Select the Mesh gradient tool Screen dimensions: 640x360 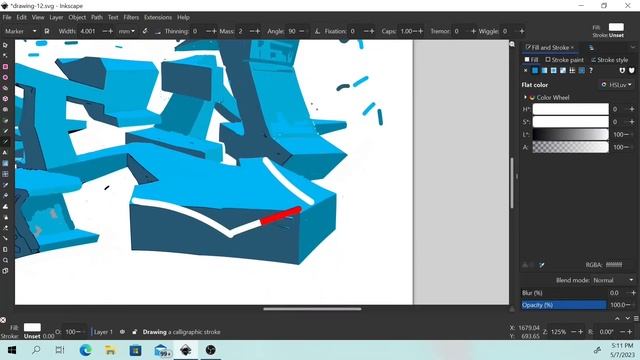pos(5,174)
